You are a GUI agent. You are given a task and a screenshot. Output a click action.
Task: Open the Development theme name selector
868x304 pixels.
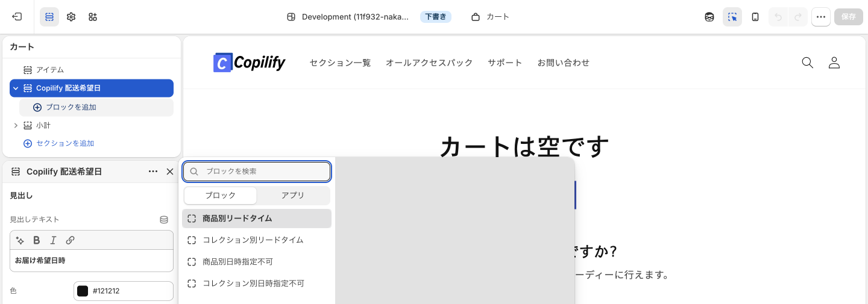355,17
